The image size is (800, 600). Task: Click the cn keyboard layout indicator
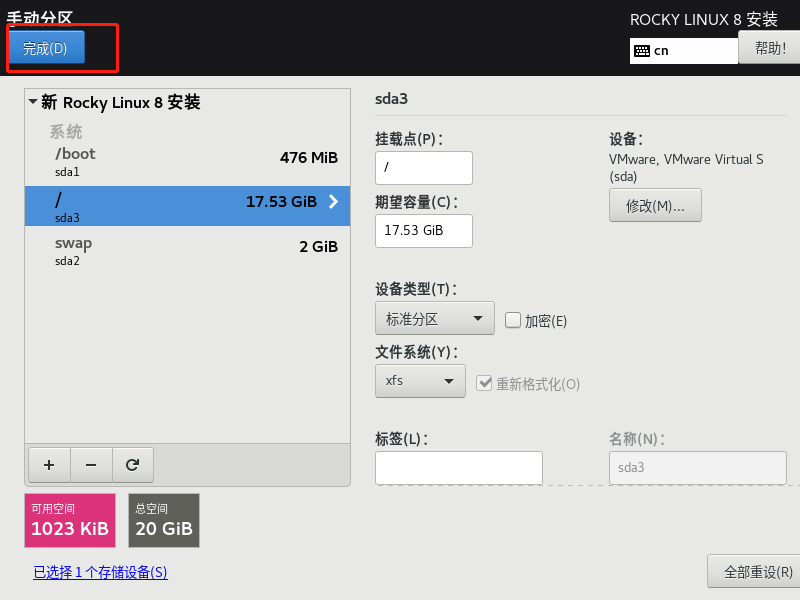684,51
